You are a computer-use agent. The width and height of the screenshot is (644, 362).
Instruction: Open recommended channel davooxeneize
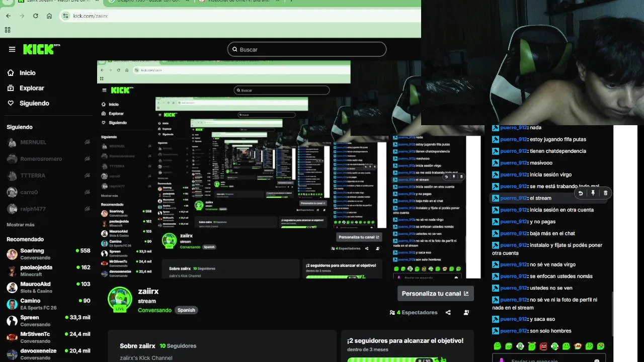click(48, 353)
